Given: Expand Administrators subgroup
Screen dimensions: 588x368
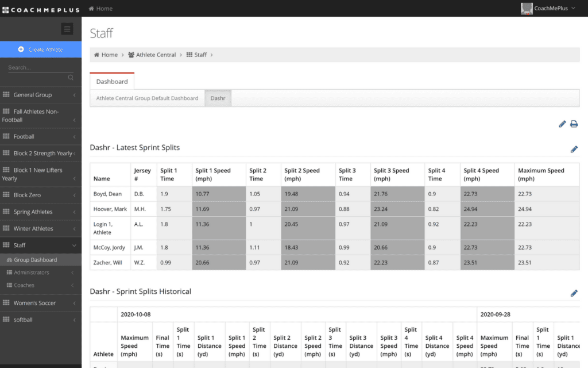Looking at the screenshot, I should pos(41,272).
